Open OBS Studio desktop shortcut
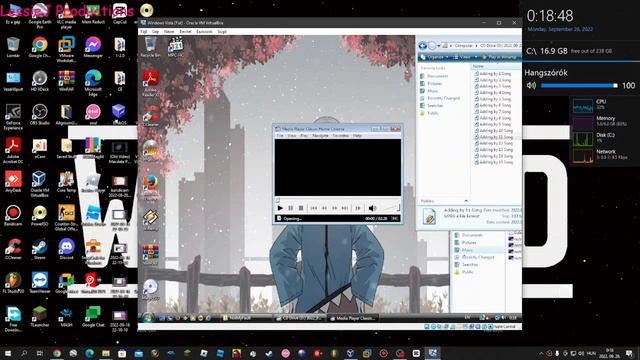 click(40, 114)
